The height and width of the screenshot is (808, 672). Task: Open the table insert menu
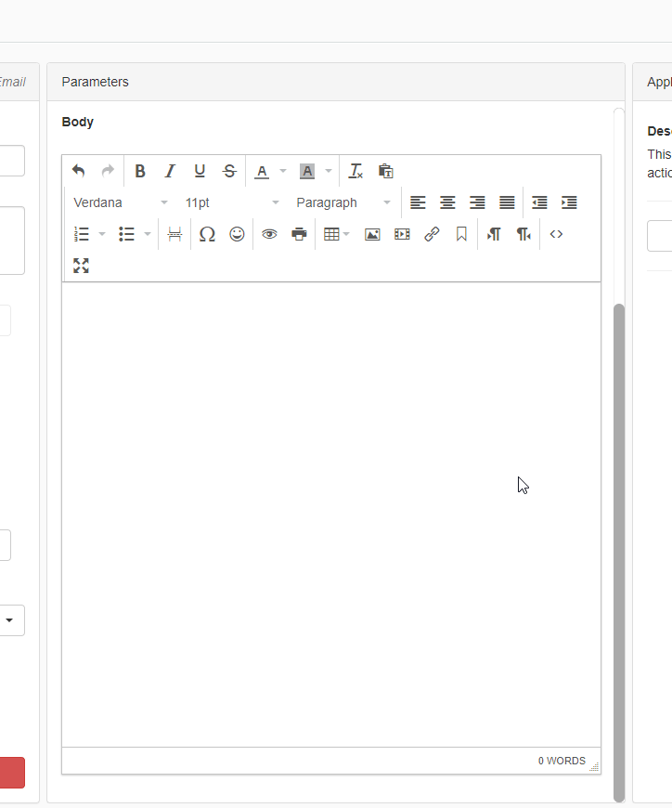pyautogui.click(x=336, y=234)
